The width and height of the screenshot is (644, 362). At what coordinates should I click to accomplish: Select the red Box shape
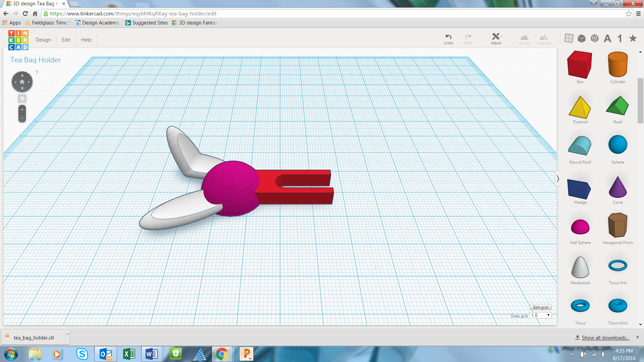580,64
